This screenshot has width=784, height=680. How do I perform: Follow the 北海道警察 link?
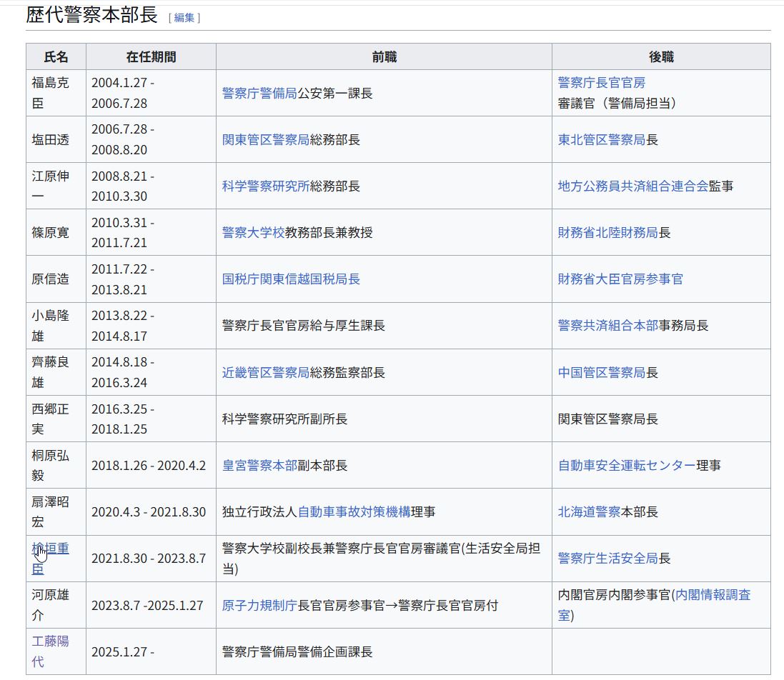[x=589, y=512]
